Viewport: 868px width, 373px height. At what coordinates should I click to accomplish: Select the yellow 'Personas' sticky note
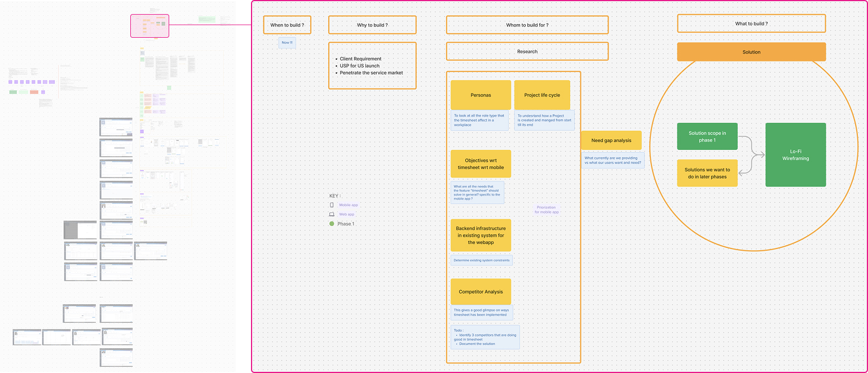click(x=480, y=95)
